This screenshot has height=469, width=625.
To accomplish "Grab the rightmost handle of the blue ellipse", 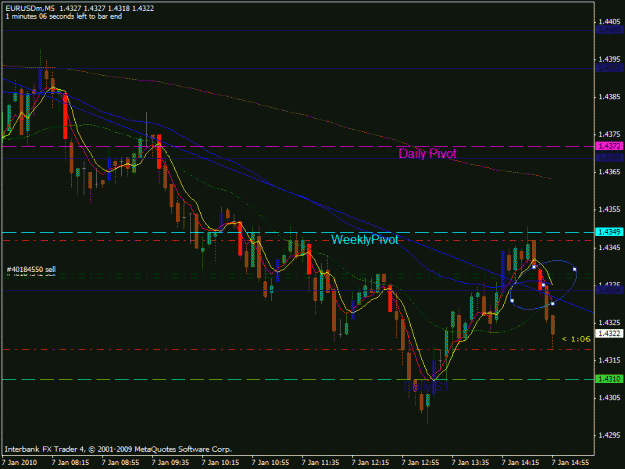I will click(575, 270).
